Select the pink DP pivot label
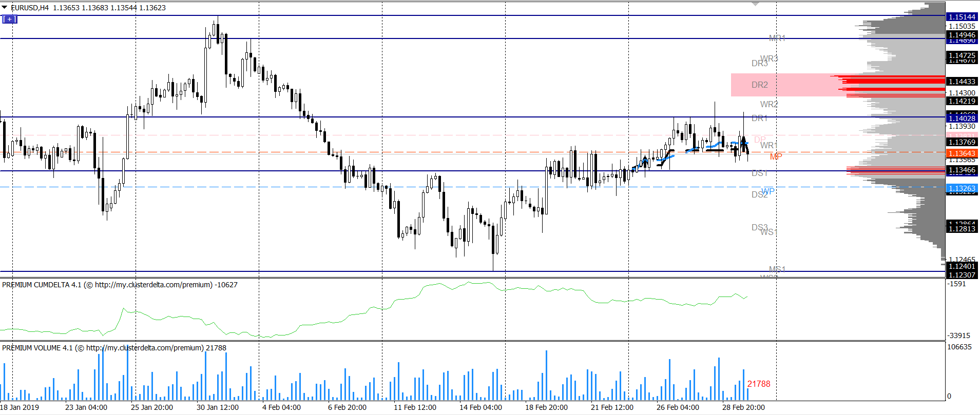This screenshot has height=415, width=980. tap(760, 140)
